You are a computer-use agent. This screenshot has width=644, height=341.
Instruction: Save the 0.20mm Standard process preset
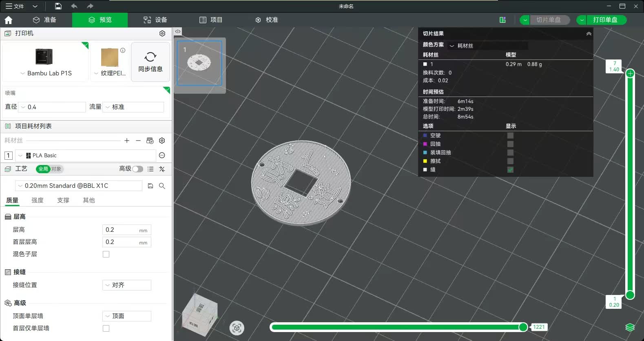coord(150,186)
